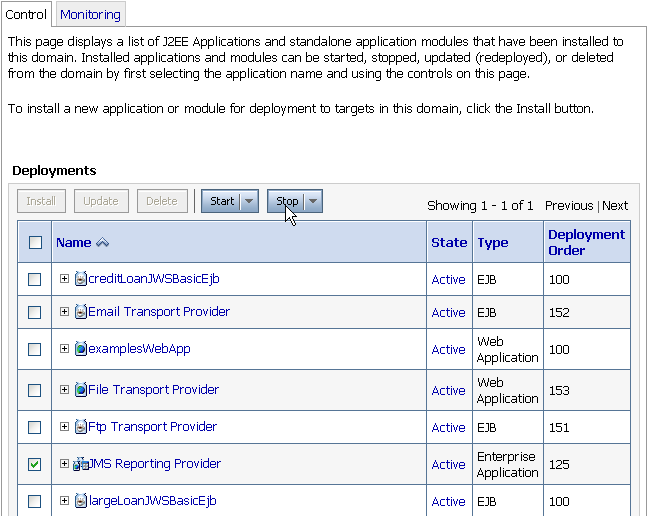Viewport: 647px width, 516px height.
Task: Go to Previous page of deployments
Action: [569, 205]
